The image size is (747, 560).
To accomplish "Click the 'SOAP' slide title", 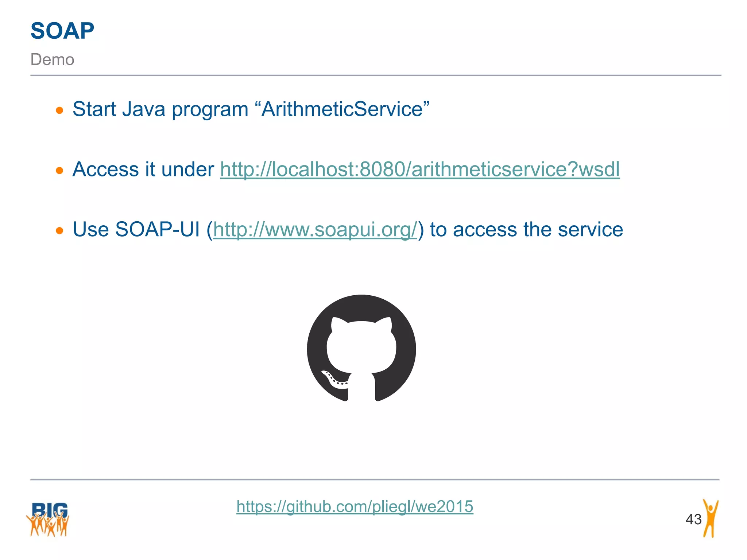I will click(62, 31).
